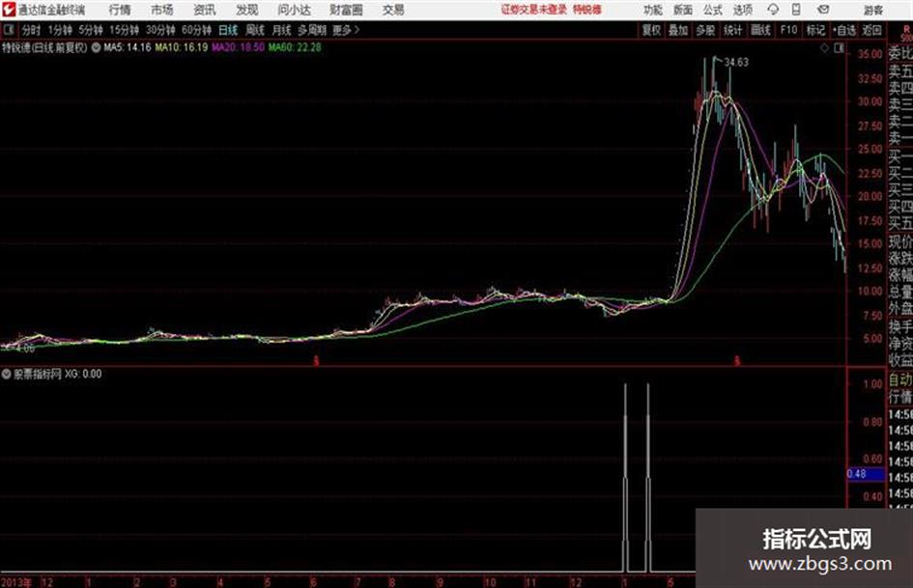Toggle the side panel icon above price axis
This screenshot has height=588, width=913.
click(x=839, y=48)
